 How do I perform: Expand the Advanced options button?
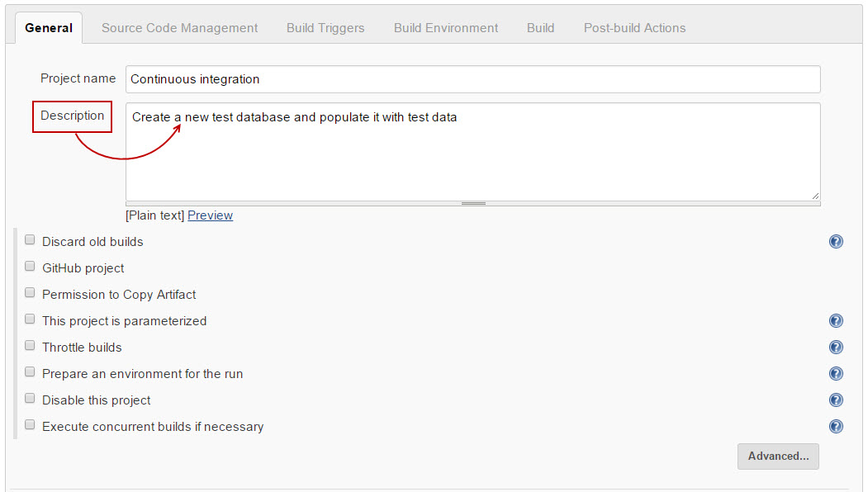pyautogui.click(x=778, y=457)
